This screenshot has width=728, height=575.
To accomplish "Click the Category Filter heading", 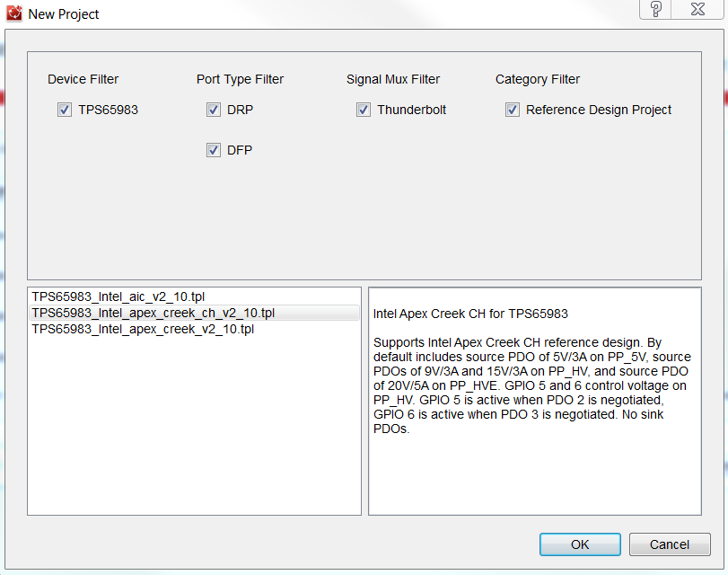I will point(538,79).
